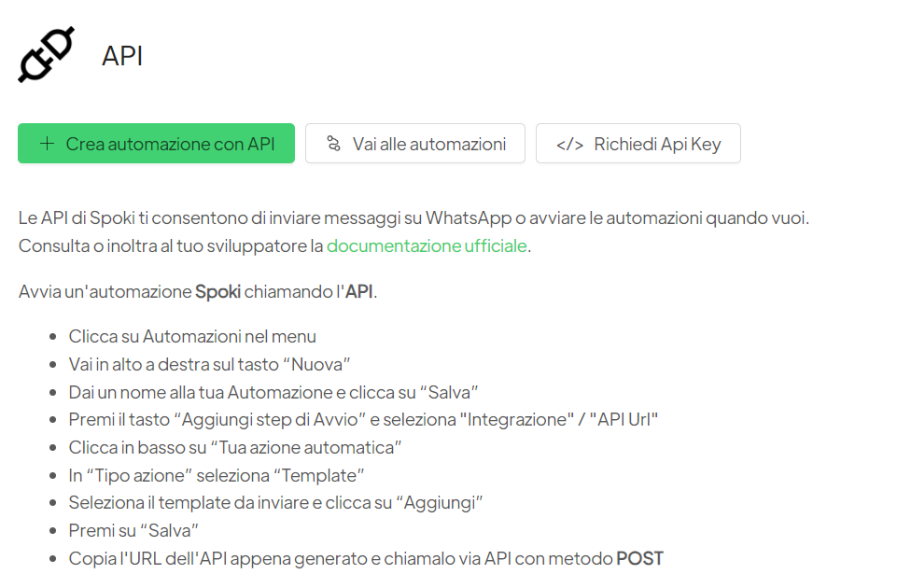Click the plug icon next to the API heading

[x=45, y=54]
